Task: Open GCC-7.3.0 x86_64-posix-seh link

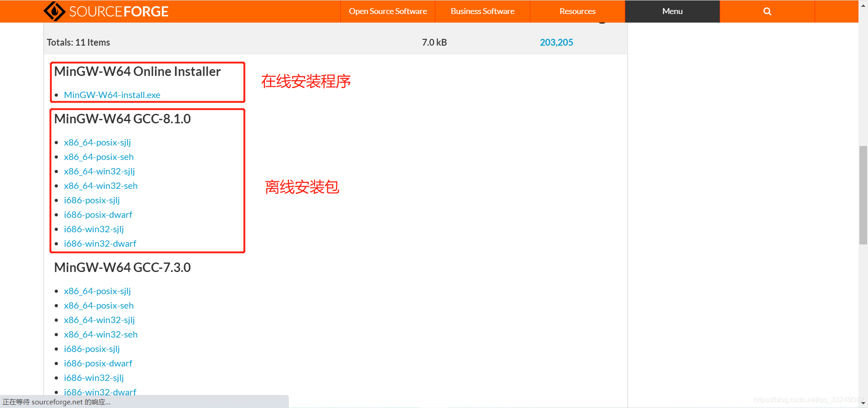Action: (99, 305)
